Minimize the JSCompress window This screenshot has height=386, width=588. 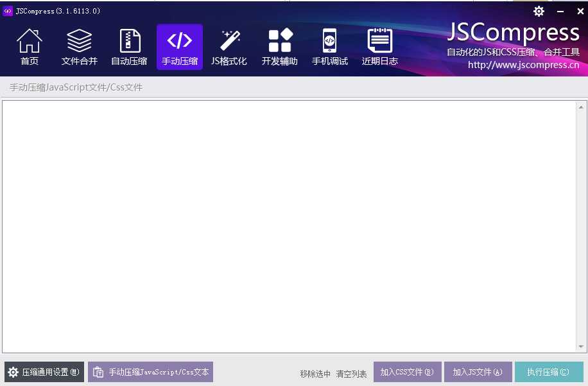pos(560,12)
